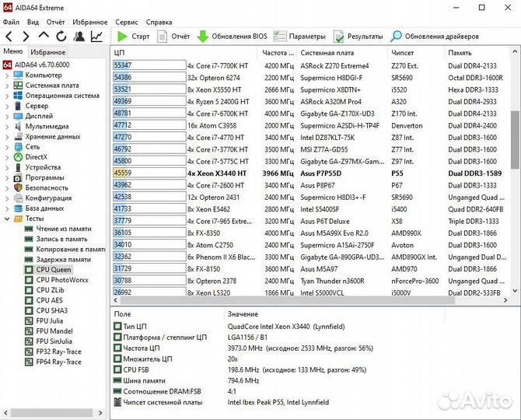Screen dimensions: 521x420
Task: Select the CPU FSB field row
Action: pyautogui.click(x=240, y=369)
